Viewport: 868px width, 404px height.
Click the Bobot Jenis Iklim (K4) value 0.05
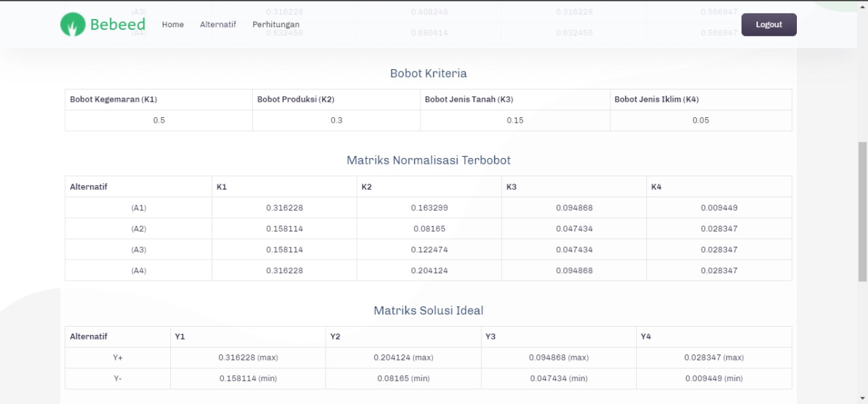(x=701, y=120)
